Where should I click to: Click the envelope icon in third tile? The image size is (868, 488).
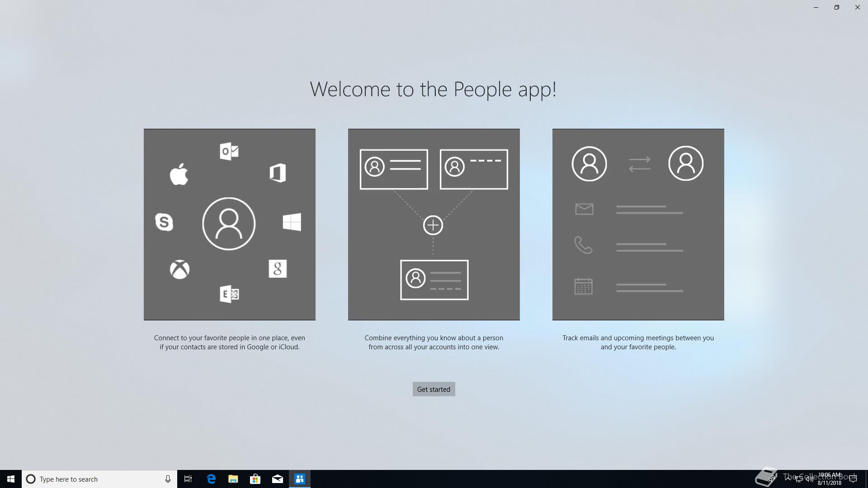(584, 209)
